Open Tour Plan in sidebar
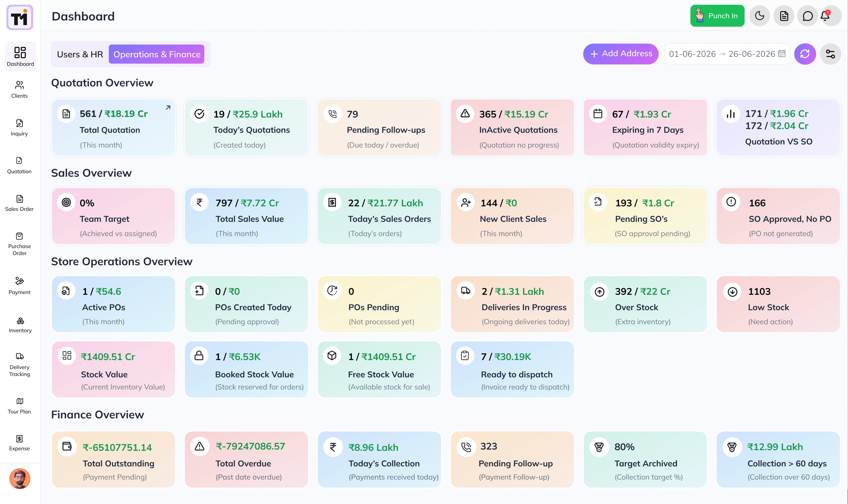 [x=19, y=406]
